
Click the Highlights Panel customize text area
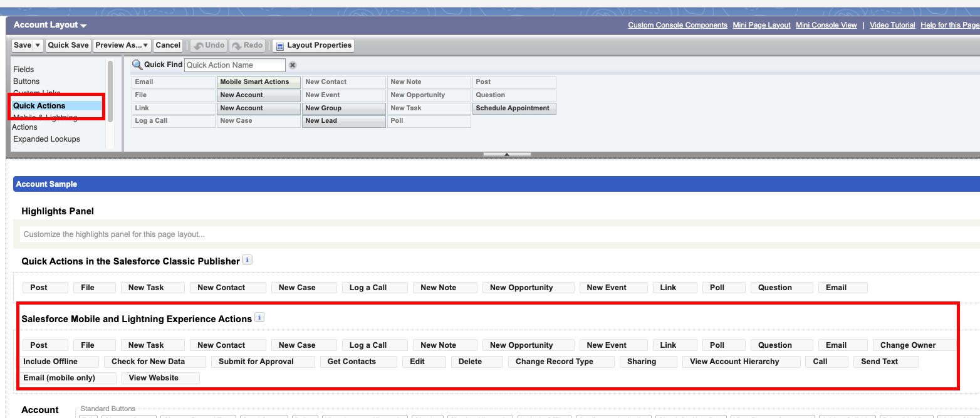(x=501, y=234)
